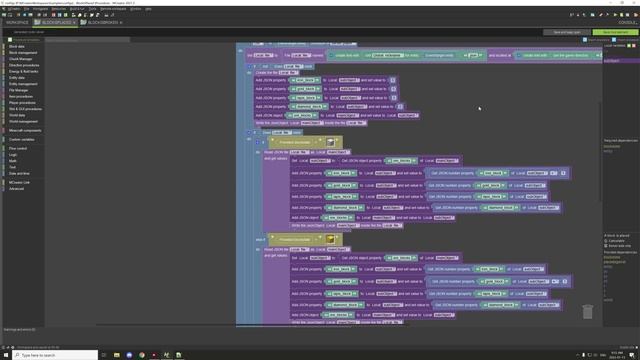Open the Math blocks category
The width and height of the screenshot is (640, 360).
coord(13,161)
